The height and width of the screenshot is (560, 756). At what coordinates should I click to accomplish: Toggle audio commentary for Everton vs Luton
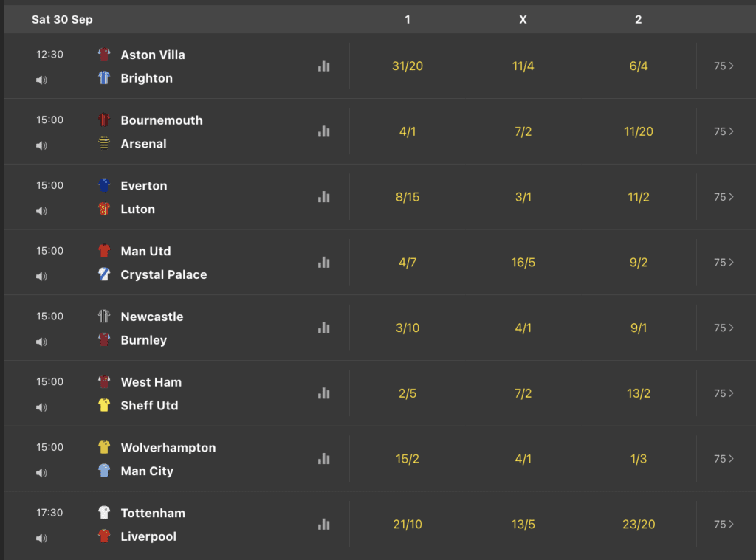[x=41, y=211]
